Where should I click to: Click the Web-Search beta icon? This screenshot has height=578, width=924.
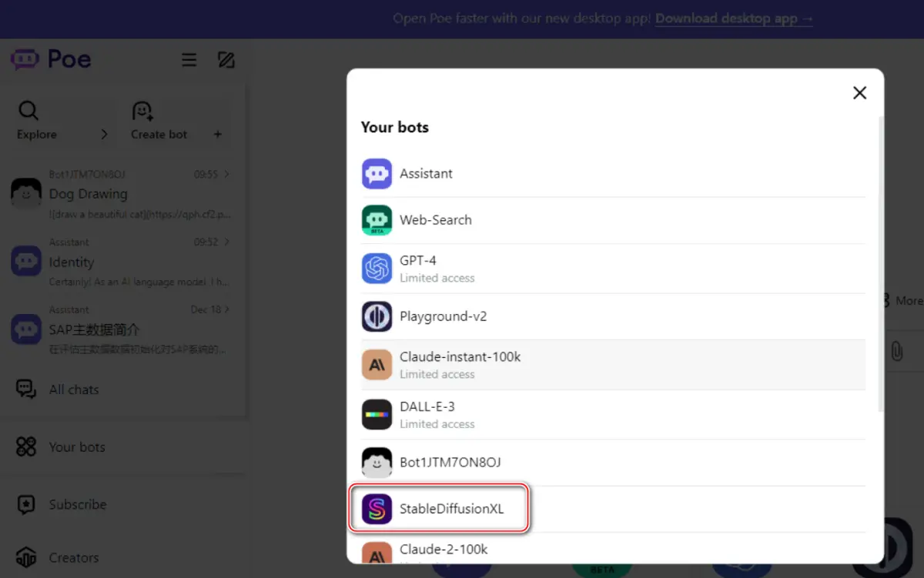377,220
